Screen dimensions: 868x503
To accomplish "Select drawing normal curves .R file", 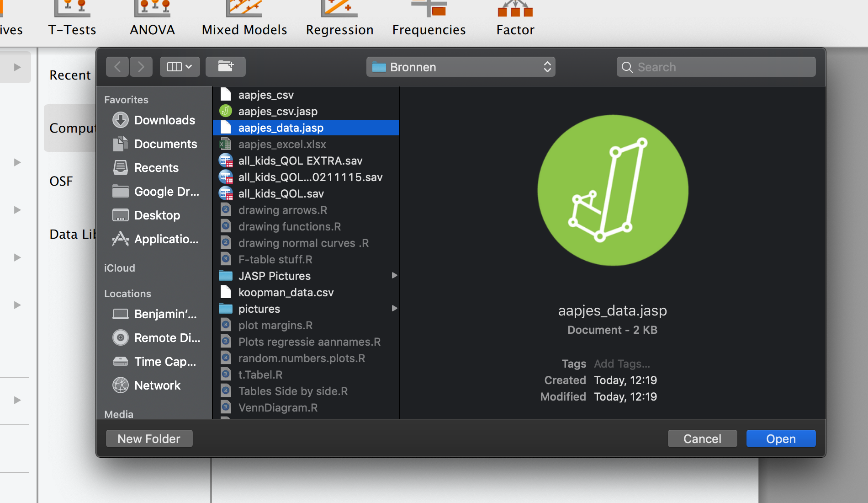I will 306,243.
